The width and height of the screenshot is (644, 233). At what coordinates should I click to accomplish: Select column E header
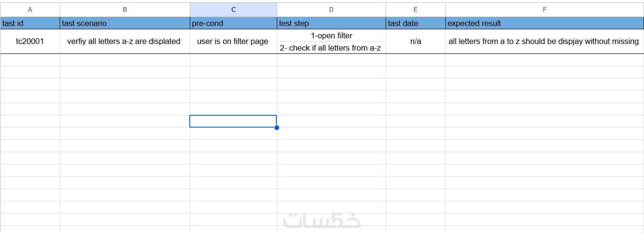[415, 9]
